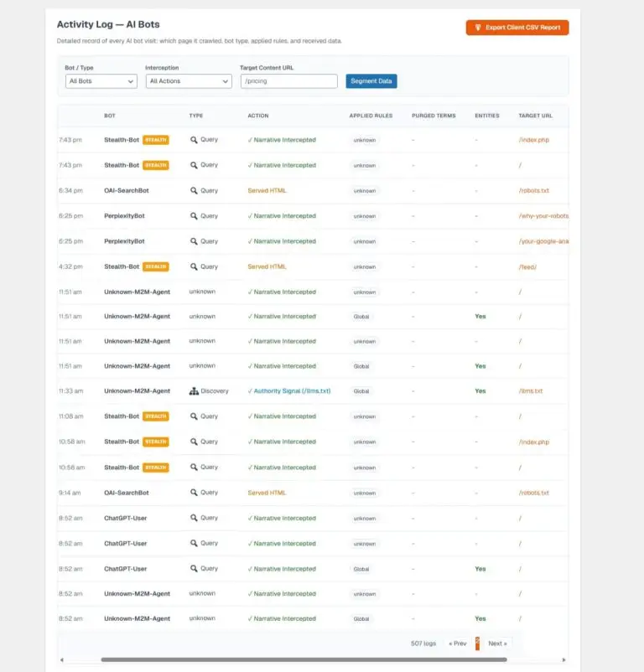644x672 pixels.
Task: Click the left arrow of the horizontal scrollbar
Action: (x=62, y=660)
